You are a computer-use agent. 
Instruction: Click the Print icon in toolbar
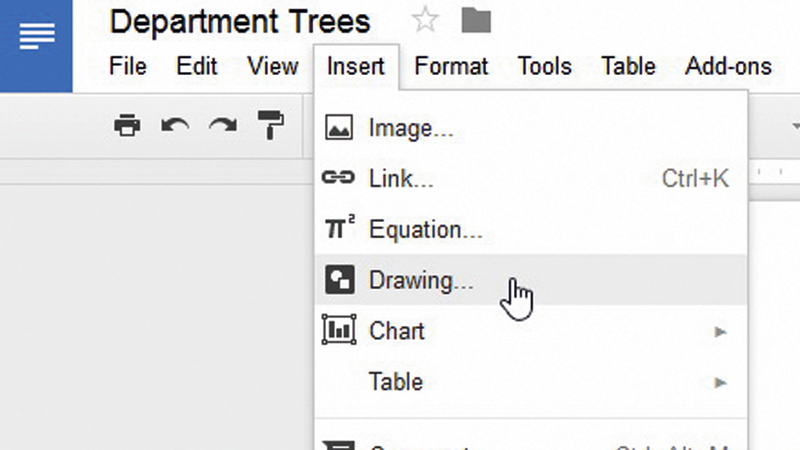(x=127, y=125)
